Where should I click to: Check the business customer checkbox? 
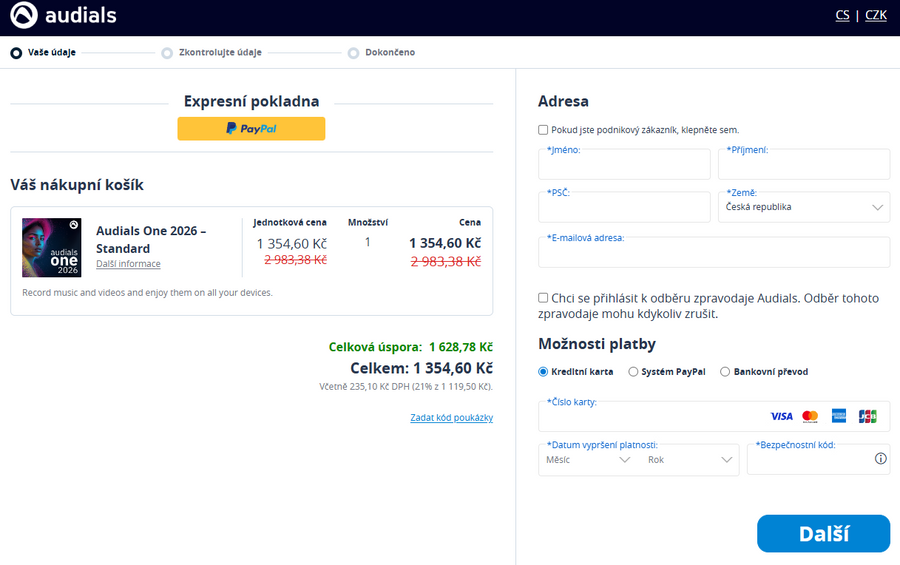(543, 130)
